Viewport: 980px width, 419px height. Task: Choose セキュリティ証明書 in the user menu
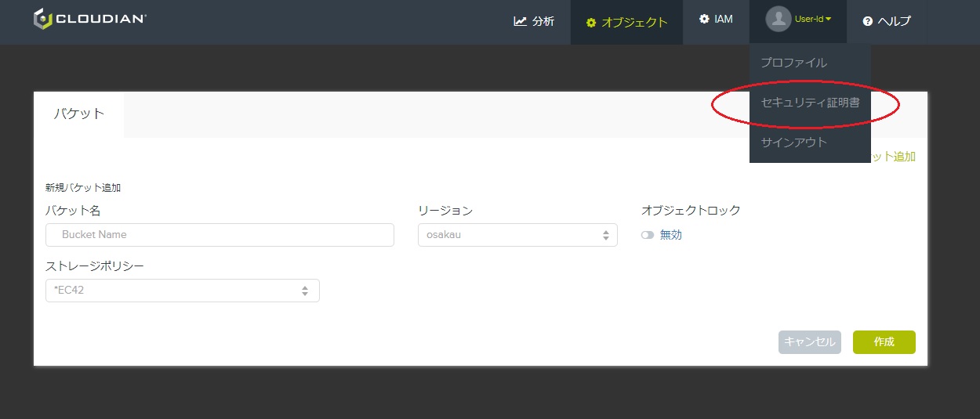[809, 103]
